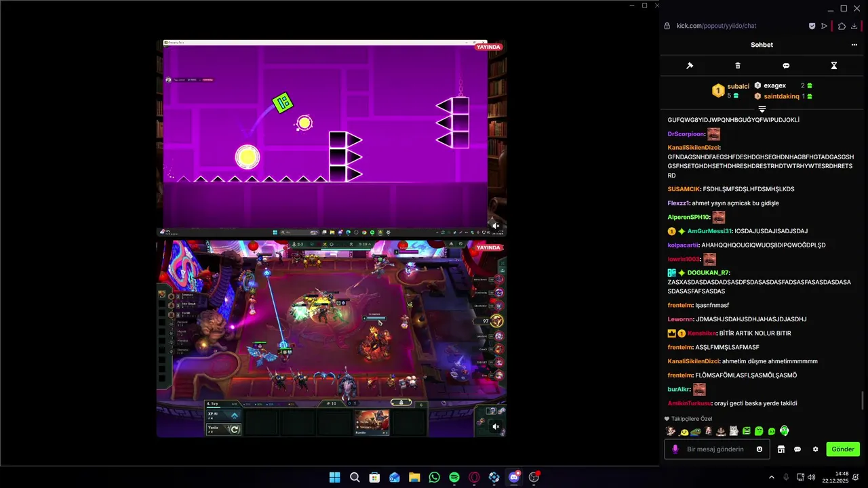Click the emote image in DrScorpioon's message
This screenshot has height=488, width=868.
tap(713, 134)
